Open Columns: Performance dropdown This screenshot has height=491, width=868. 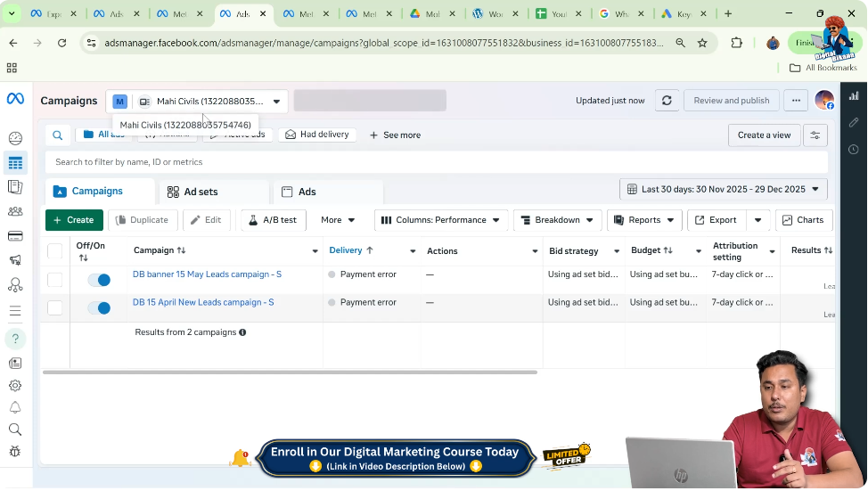[x=440, y=220]
